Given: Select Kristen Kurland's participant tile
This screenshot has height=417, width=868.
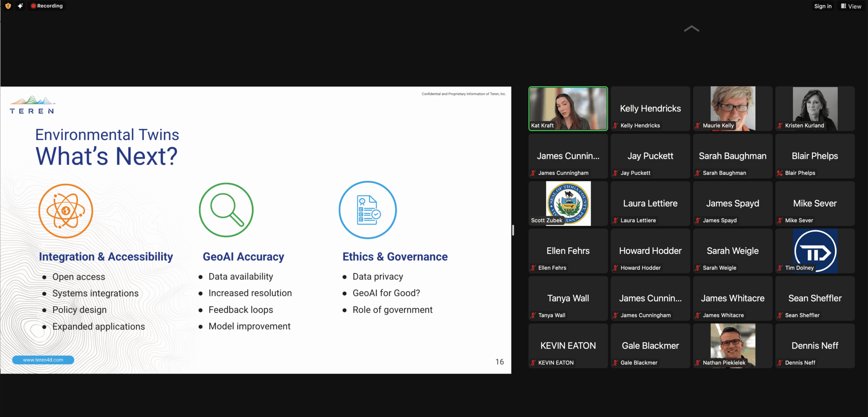Looking at the screenshot, I should (x=815, y=108).
